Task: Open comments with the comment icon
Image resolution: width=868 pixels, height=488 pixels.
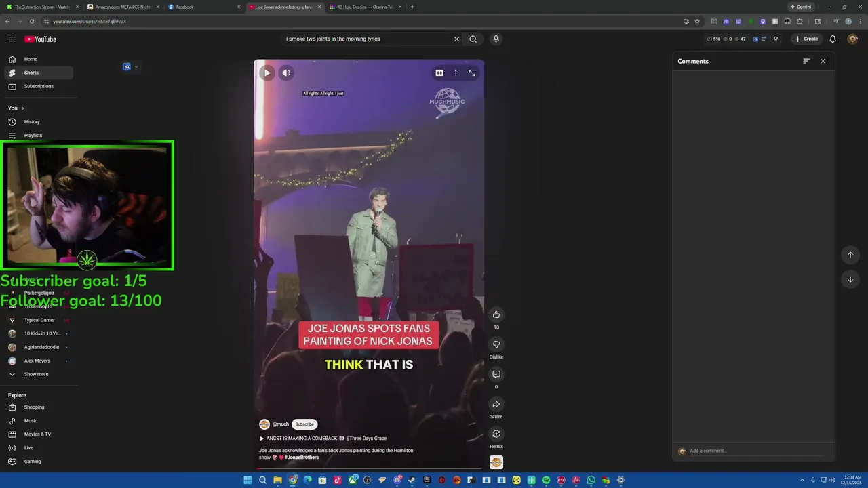Action: 496,374
